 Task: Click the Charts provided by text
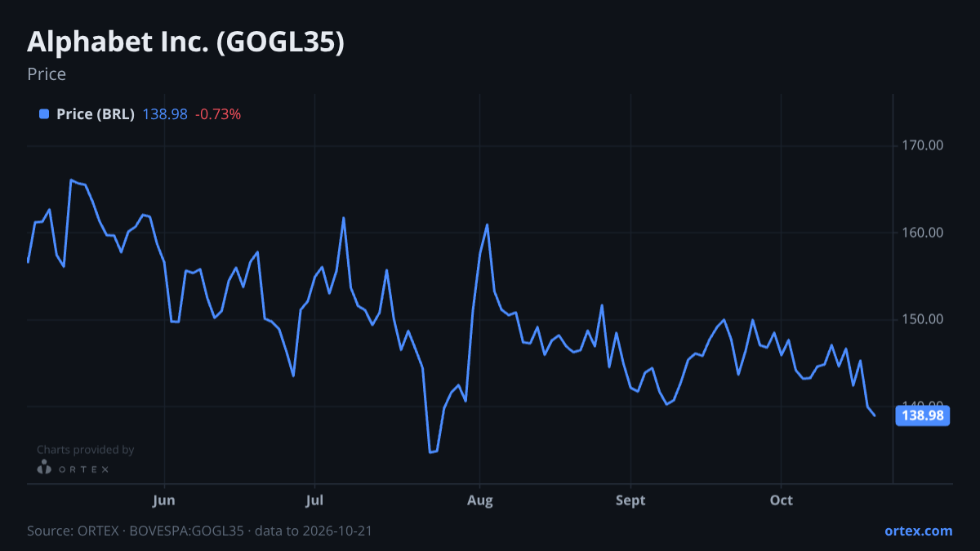pyautogui.click(x=86, y=450)
